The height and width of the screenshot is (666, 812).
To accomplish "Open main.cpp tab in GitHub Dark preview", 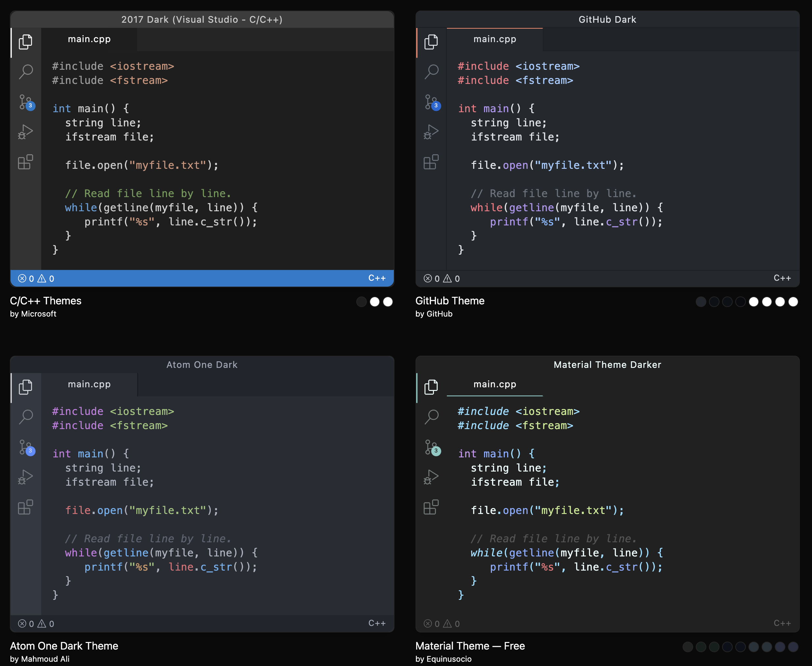I will click(x=495, y=39).
